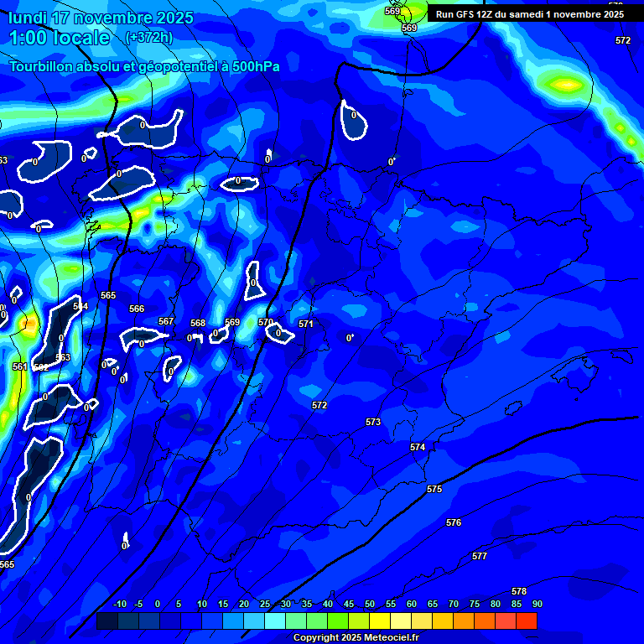This screenshot has width=644, height=644.
Task: Click the bright yellow vorticity maximum top right
Action: 567,84
